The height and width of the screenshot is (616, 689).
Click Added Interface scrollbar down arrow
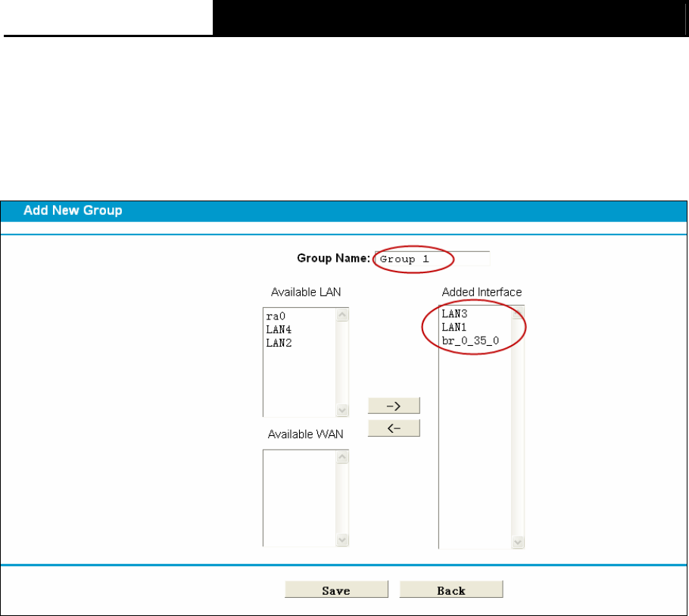518,543
